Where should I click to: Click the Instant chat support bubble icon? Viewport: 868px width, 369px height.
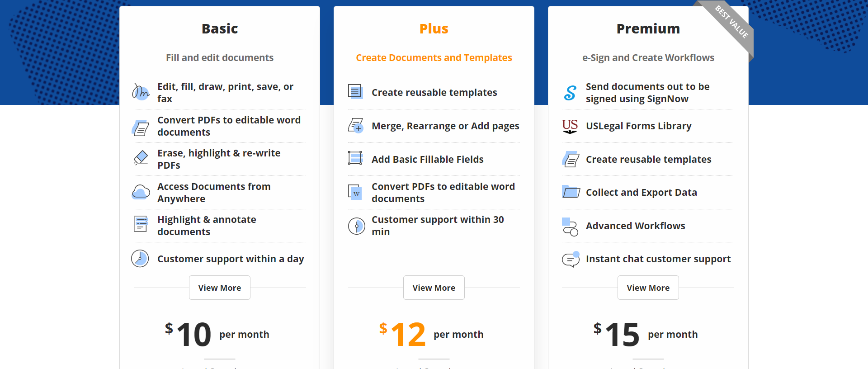[570, 259]
